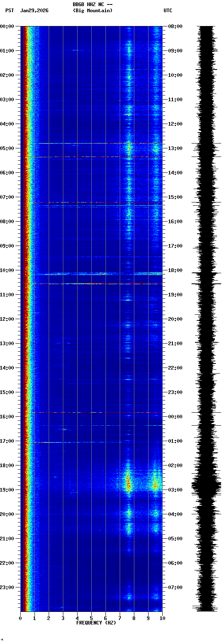
Task: Click the 17:00 label on PST axis
Action: pyautogui.click(x=7, y=441)
